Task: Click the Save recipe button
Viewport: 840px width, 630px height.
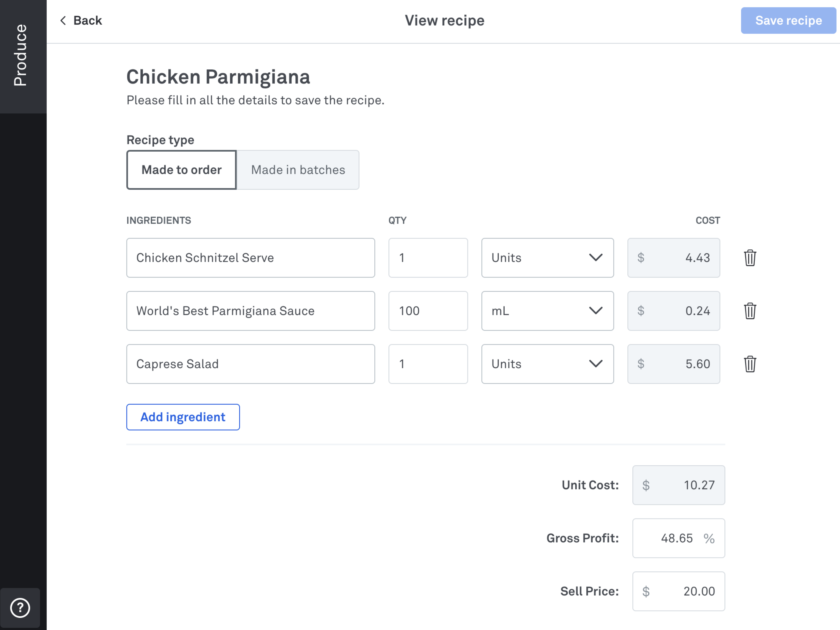Action: [x=788, y=20]
